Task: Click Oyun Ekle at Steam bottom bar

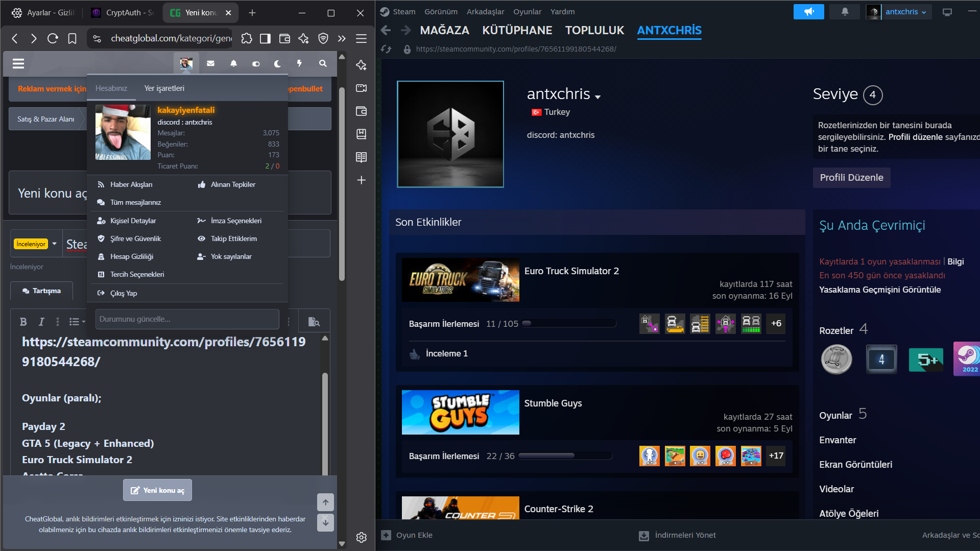Action: [407, 535]
